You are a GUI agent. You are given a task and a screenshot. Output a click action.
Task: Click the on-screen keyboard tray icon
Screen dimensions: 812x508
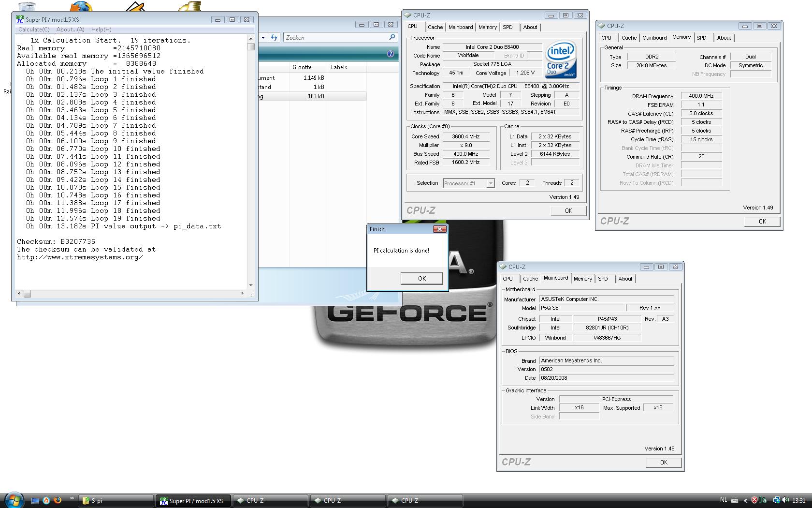point(735,501)
